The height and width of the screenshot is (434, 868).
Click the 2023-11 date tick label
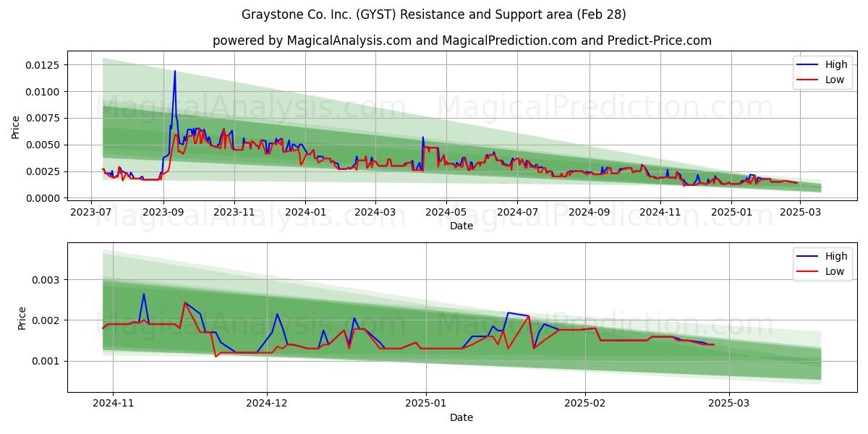pyautogui.click(x=234, y=212)
